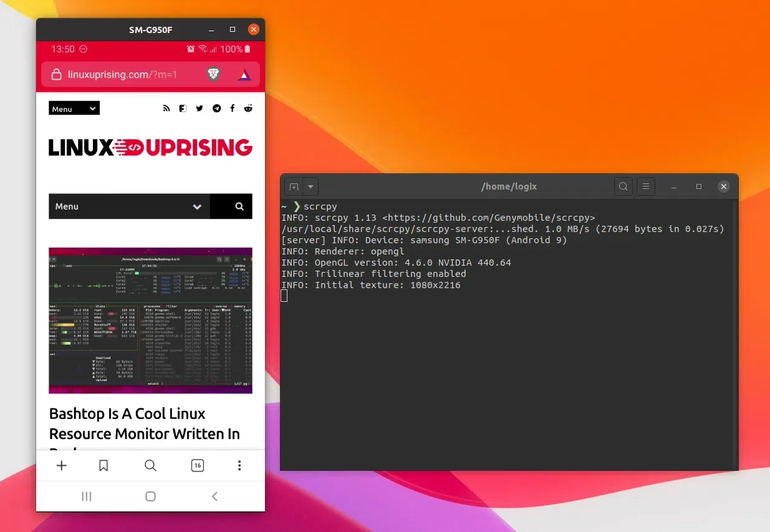Expand the black Menu dropdown
The width and height of the screenshot is (770, 532).
pyautogui.click(x=74, y=108)
